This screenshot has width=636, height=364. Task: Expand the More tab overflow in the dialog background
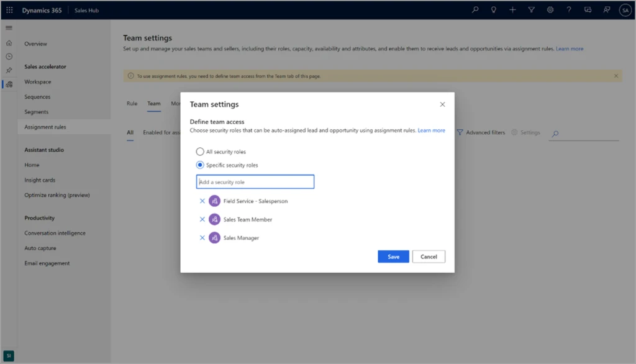click(176, 104)
